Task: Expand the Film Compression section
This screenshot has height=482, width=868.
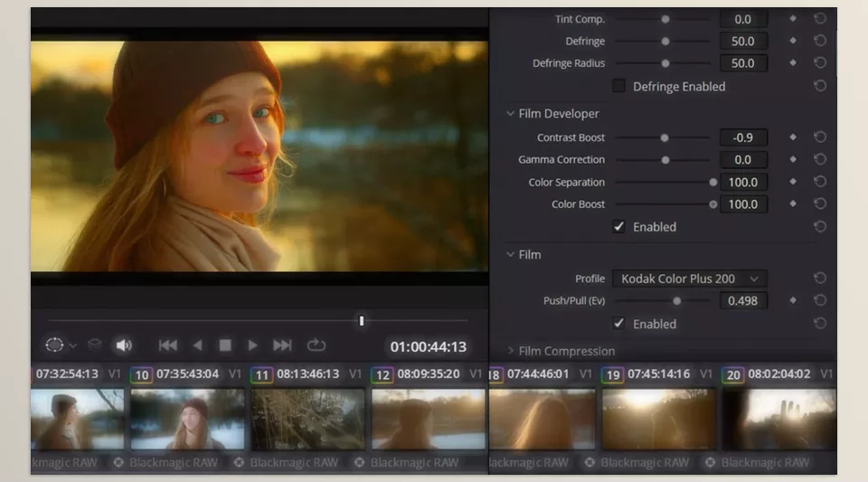Action: click(x=510, y=351)
